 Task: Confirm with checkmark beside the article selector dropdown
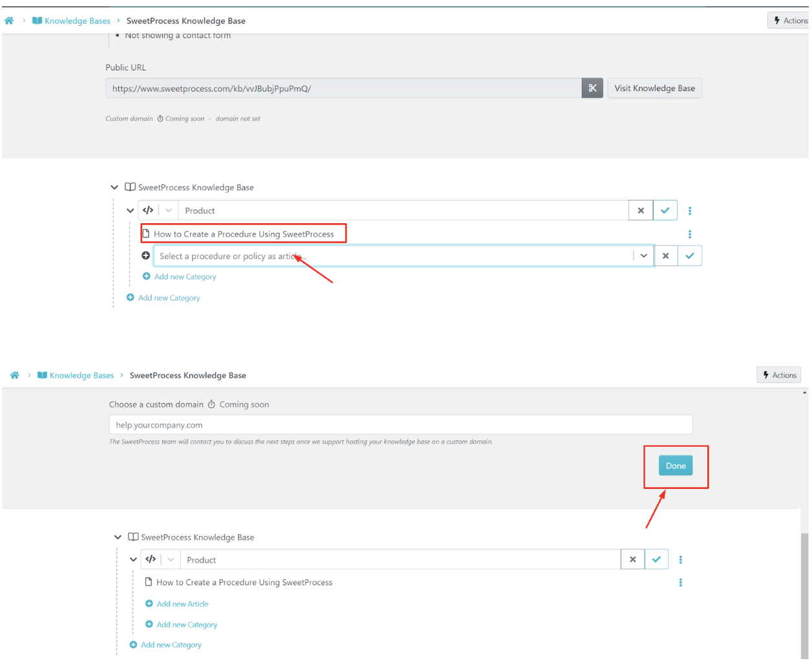[690, 256]
